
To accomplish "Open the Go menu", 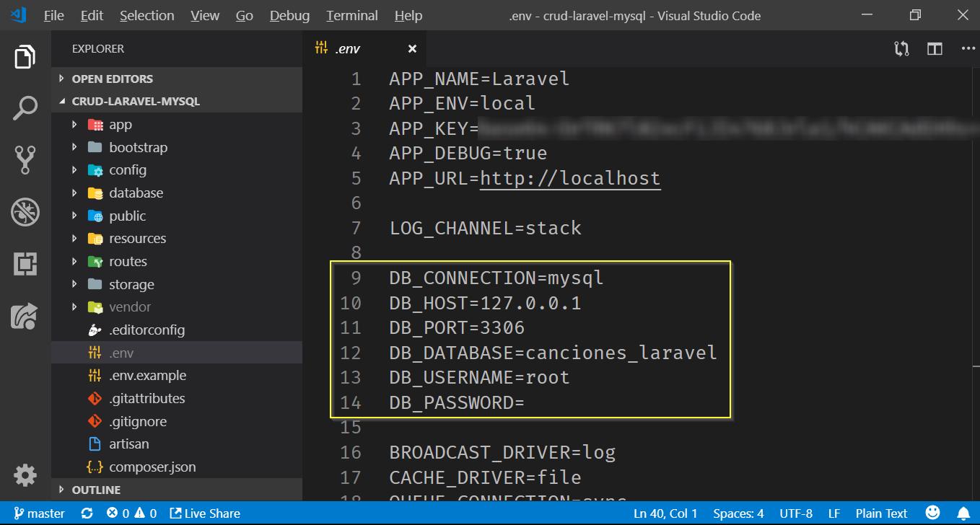I will point(245,15).
